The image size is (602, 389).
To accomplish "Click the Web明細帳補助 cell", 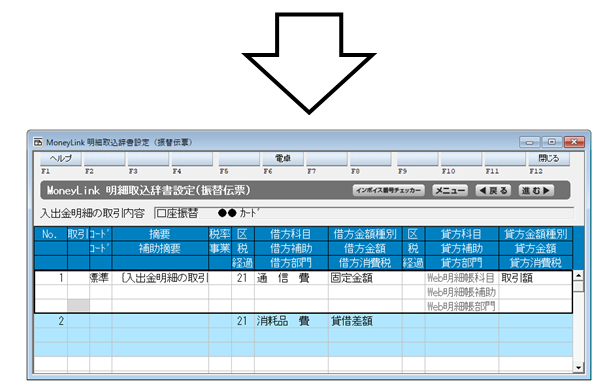I will point(462,292).
